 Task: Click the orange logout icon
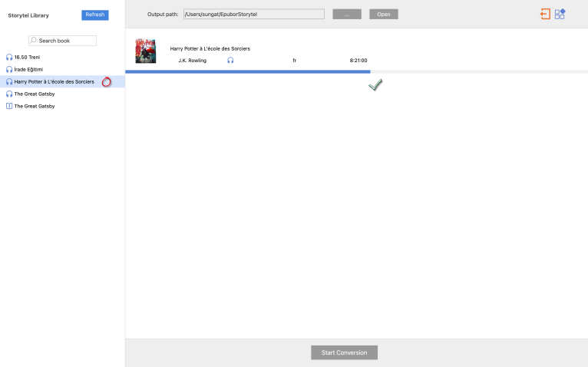(x=545, y=15)
